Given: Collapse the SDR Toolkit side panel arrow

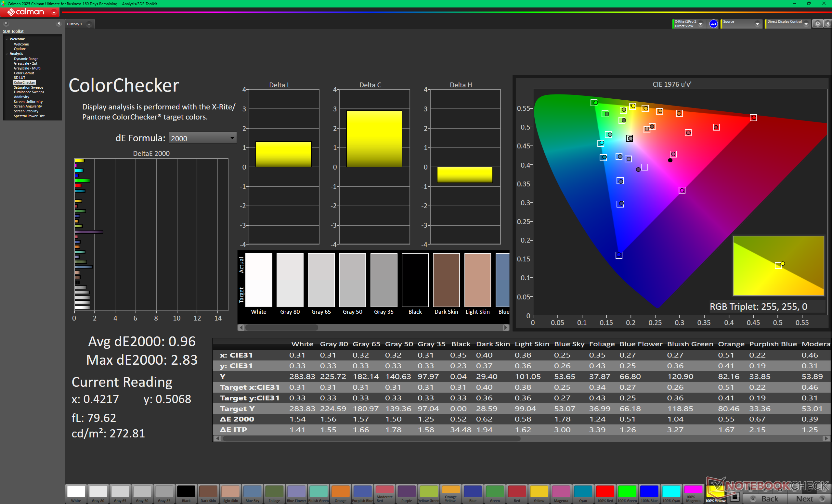Looking at the screenshot, I should (59, 24).
